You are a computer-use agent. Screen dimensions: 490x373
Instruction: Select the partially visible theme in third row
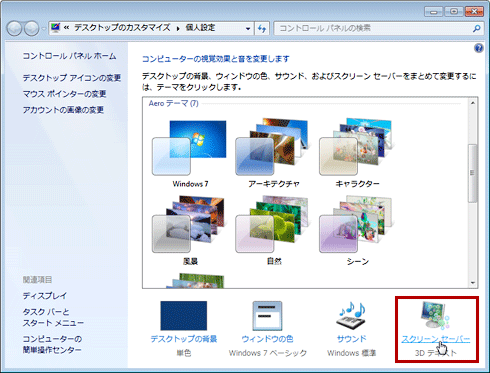tap(195, 281)
